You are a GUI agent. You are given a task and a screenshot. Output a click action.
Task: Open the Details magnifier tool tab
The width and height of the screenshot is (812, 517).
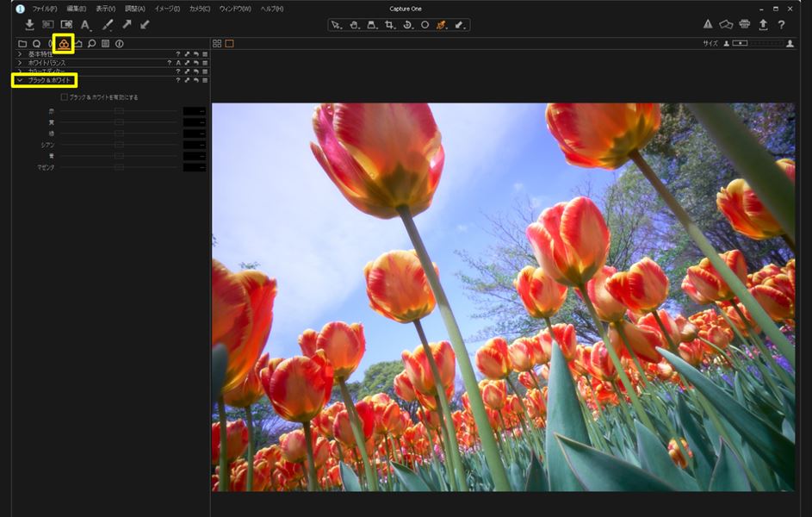(x=91, y=44)
